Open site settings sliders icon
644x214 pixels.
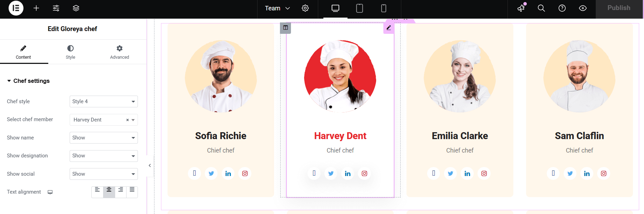pyautogui.click(x=56, y=8)
